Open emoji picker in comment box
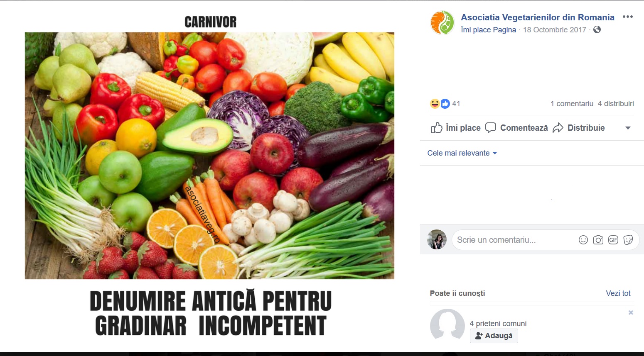 click(x=583, y=240)
